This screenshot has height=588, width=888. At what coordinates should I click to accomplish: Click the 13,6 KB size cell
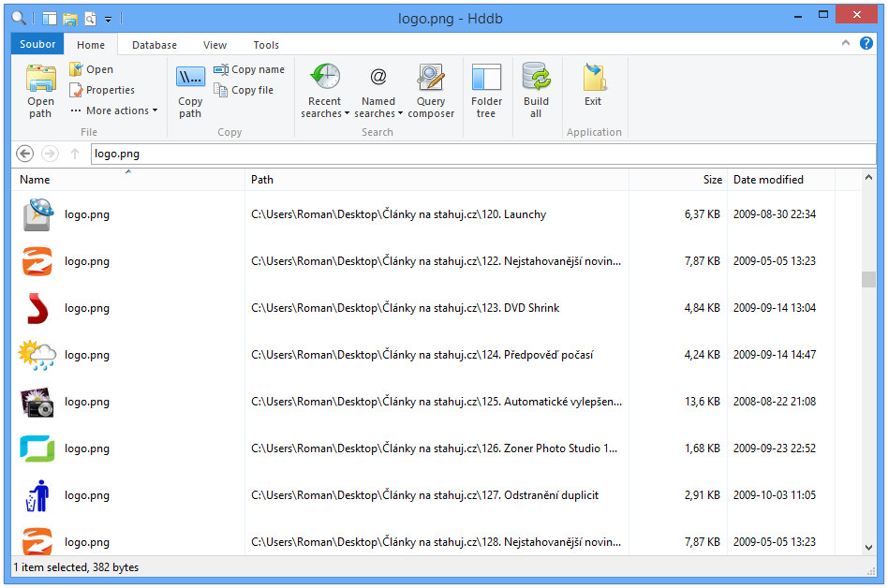703,402
